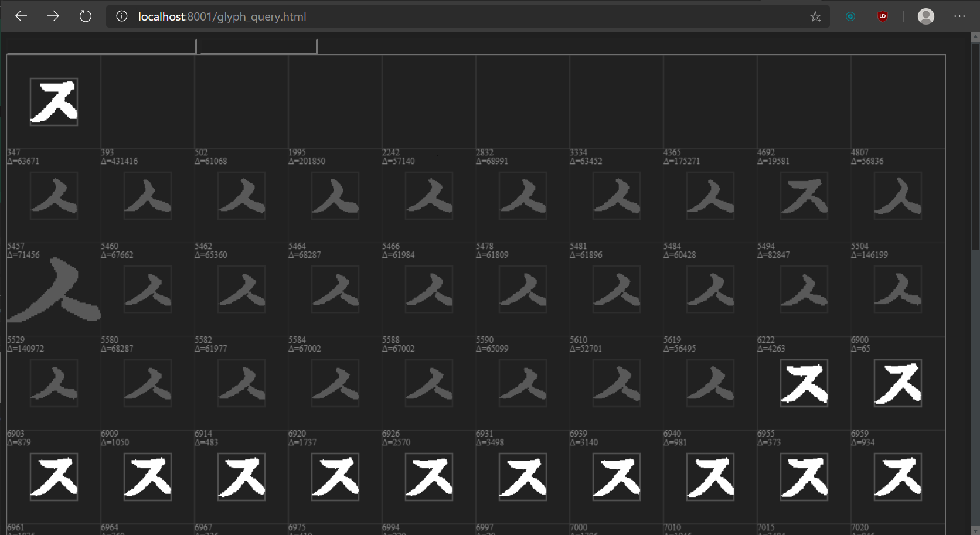The image size is (980, 535).
Task: Select glyph thumbnail labeled 5460
Action: [x=148, y=289]
